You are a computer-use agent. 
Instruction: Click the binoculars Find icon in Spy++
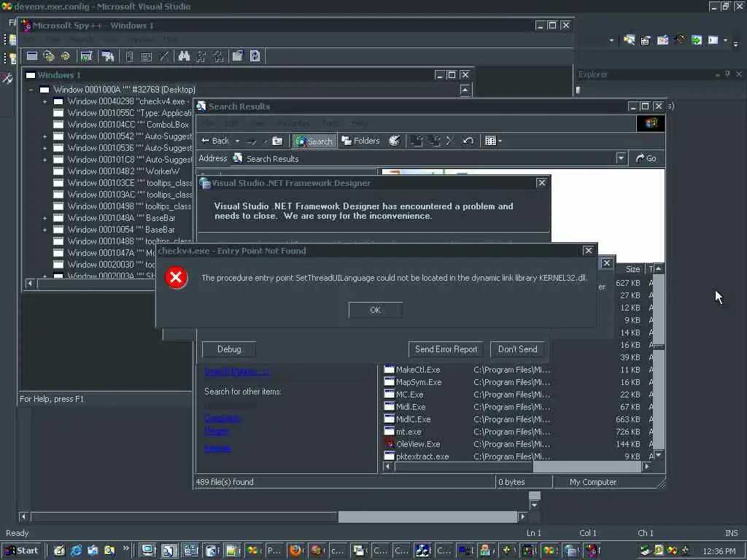point(184,56)
